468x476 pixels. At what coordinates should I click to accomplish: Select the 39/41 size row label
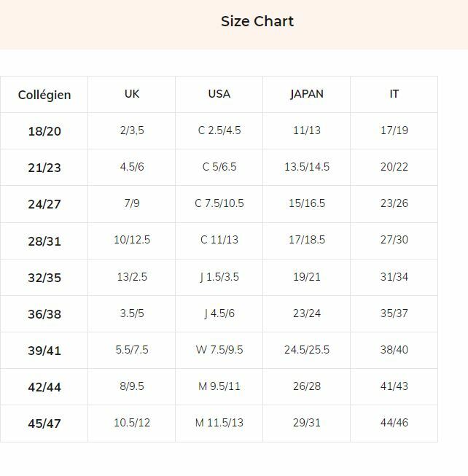[44, 351]
